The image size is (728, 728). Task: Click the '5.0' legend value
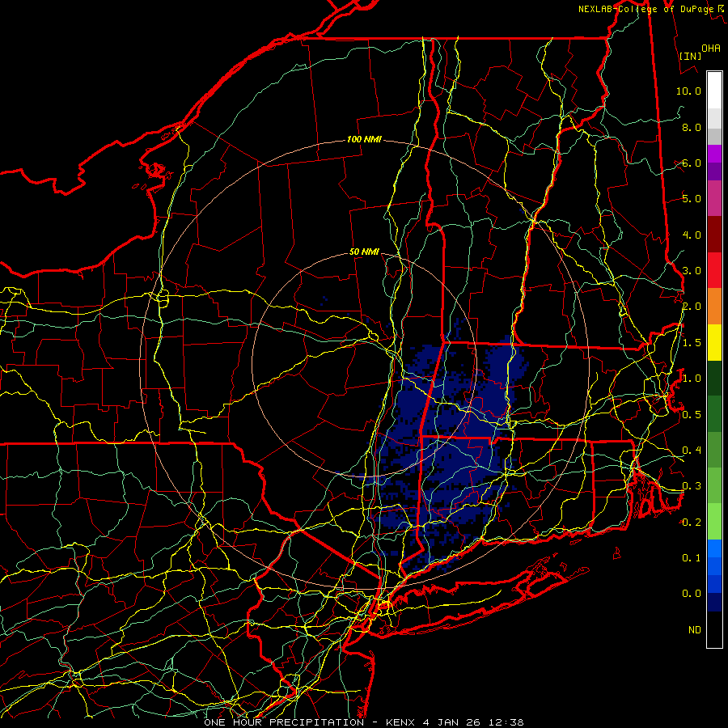[692, 199]
